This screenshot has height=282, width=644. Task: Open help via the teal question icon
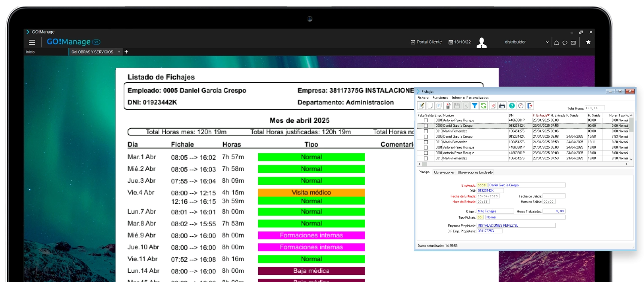coord(512,106)
